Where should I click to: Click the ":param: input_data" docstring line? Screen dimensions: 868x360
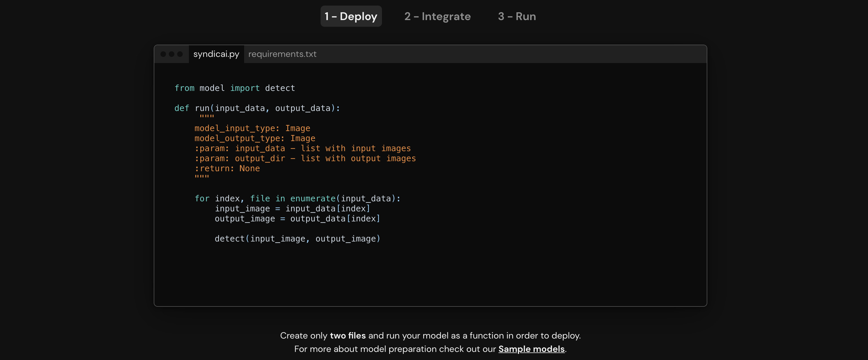(x=303, y=148)
